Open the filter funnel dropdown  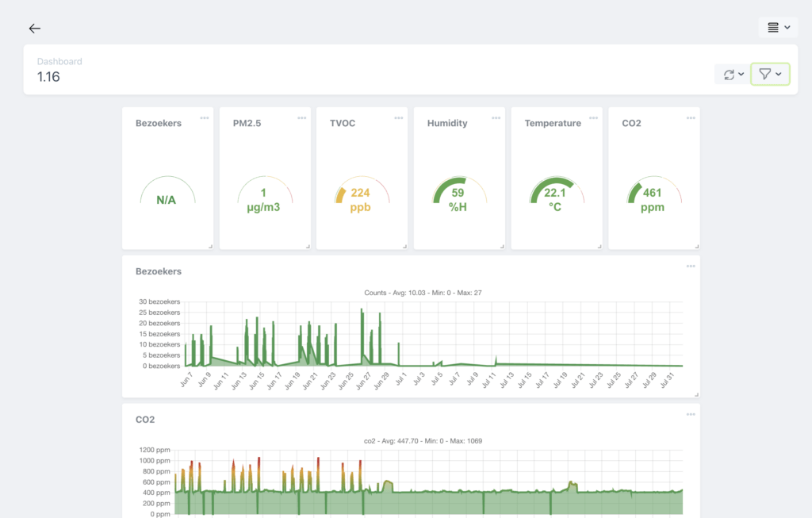tap(770, 74)
